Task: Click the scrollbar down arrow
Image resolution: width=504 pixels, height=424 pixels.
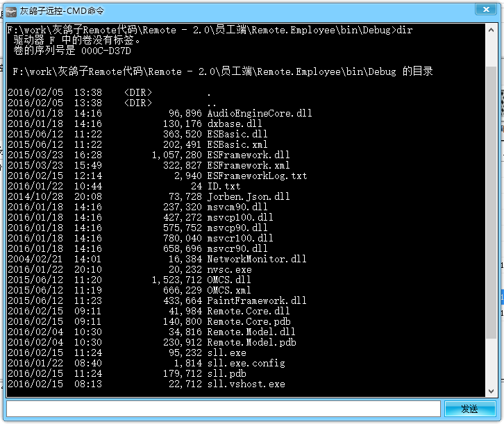Action: click(491, 392)
